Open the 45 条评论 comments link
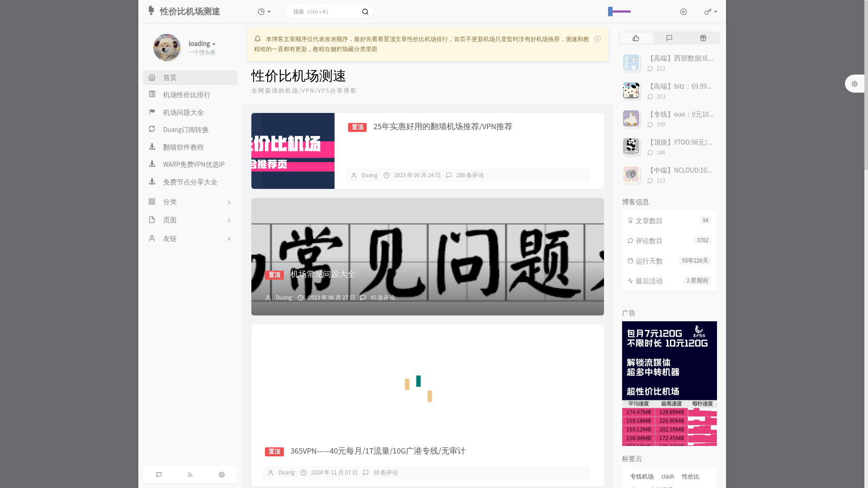 (382, 298)
